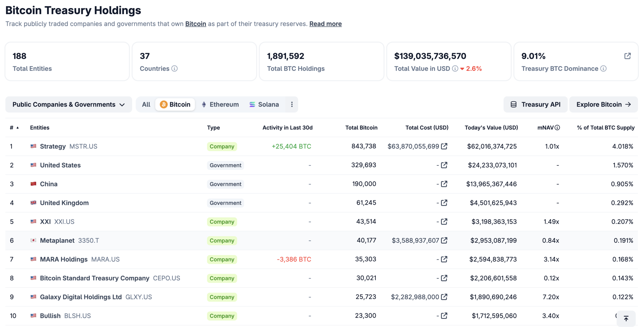Sort by Total Bitcoin column header
The image size is (644, 327).
[361, 127]
